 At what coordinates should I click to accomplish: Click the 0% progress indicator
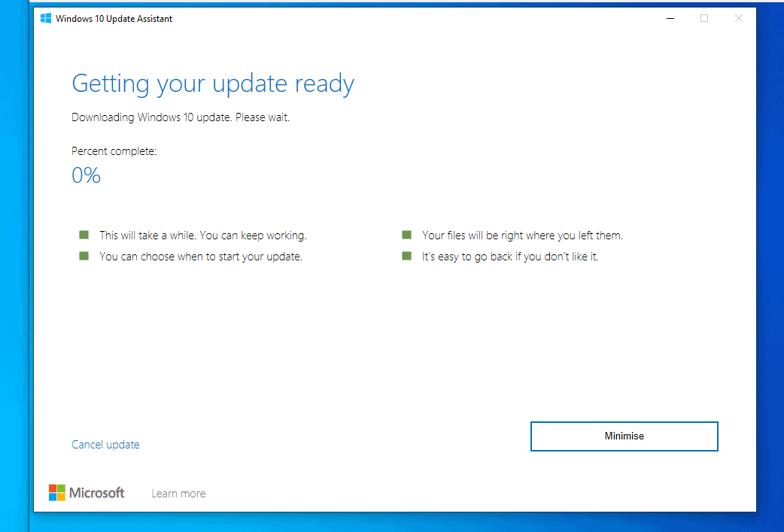click(x=86, y=175)
